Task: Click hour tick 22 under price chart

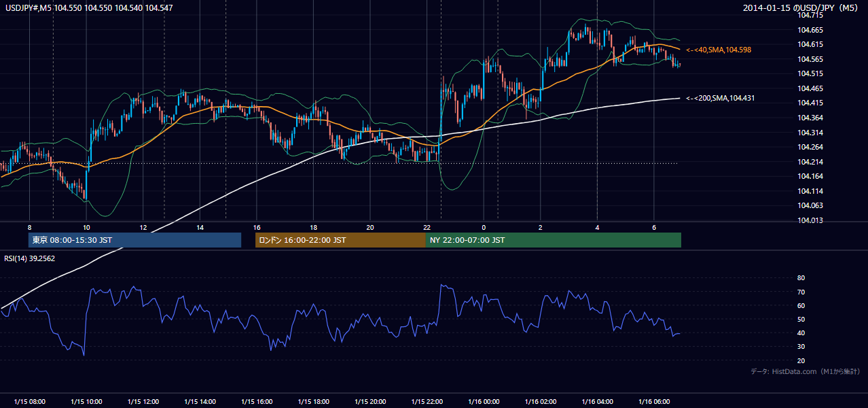Action: [x=427, y=227]
